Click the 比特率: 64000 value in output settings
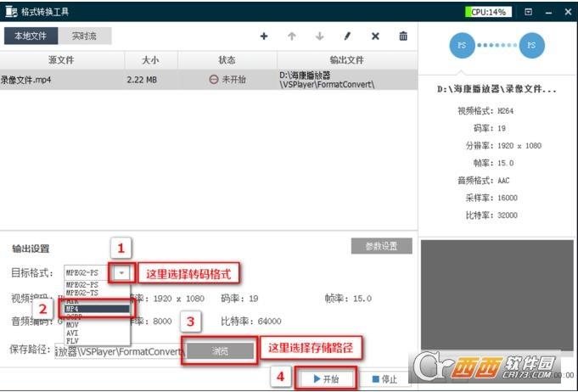This screenshot has width=578, height=392. point(251,322)
